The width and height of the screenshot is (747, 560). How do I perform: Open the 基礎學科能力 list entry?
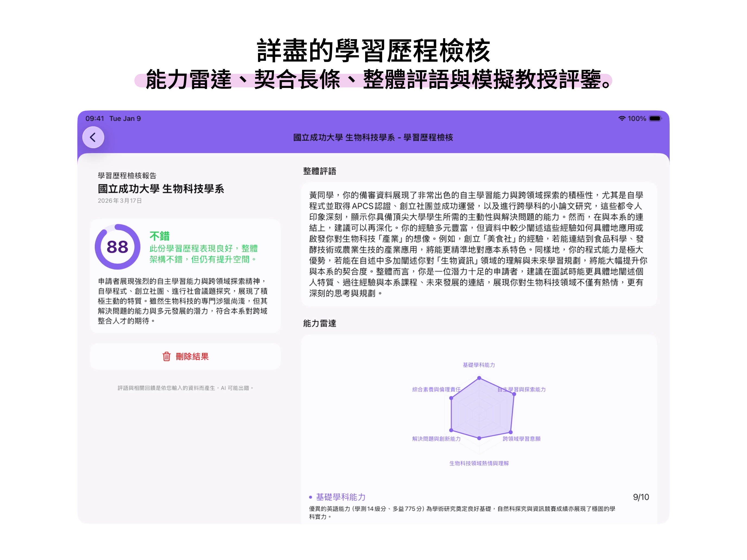479,506
